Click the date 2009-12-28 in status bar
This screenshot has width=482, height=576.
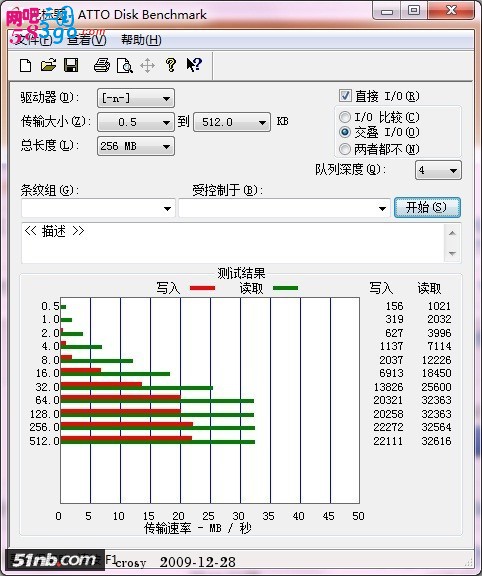(198, 562)
